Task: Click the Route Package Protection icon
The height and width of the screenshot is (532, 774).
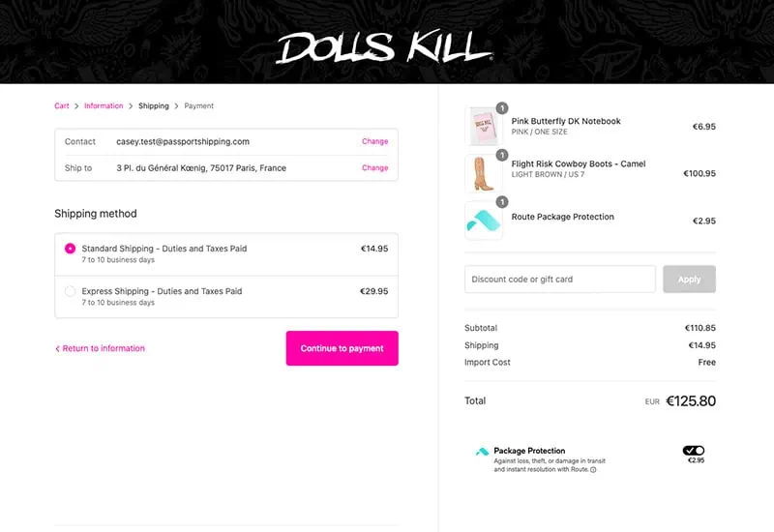Action: [483, 221]
